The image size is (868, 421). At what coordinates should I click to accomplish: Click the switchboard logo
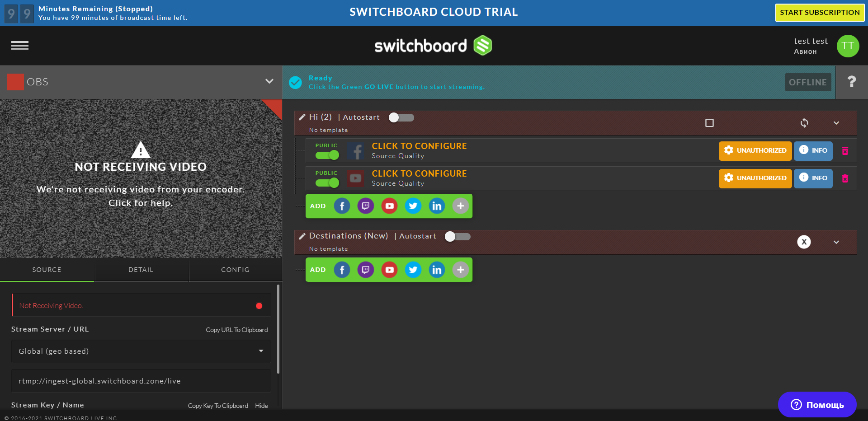coord(433,46)
